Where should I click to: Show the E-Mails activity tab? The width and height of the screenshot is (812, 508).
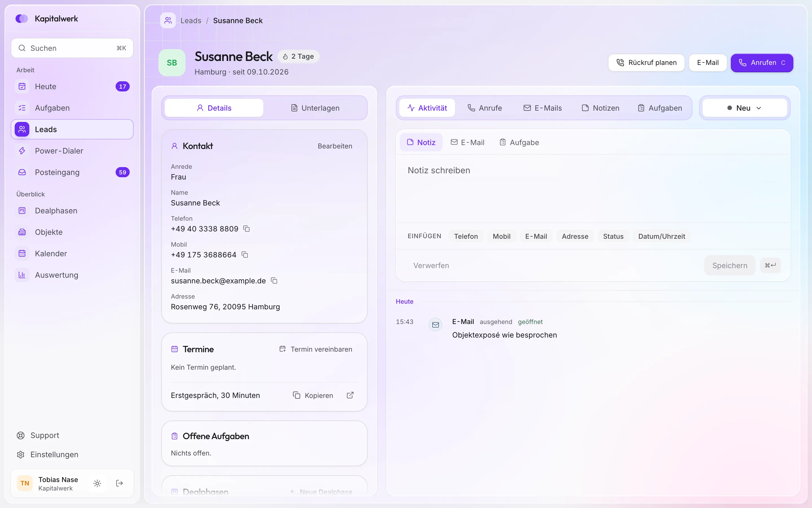click(x=542, y=108)
